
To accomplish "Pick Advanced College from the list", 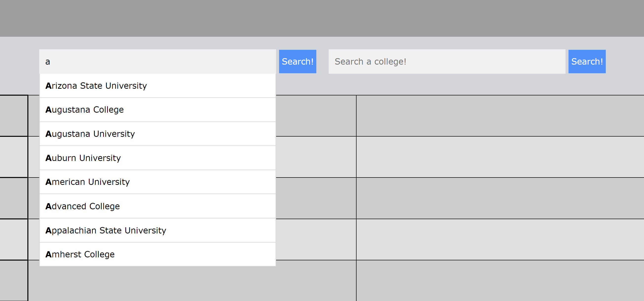I will (157, 206).
